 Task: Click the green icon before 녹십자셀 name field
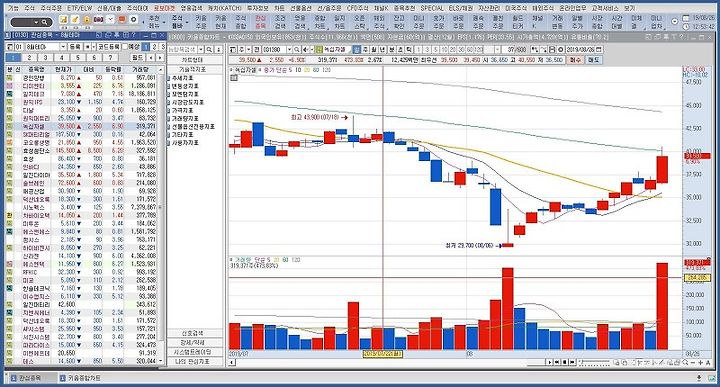pyautogui.click(x=318, y=49)
